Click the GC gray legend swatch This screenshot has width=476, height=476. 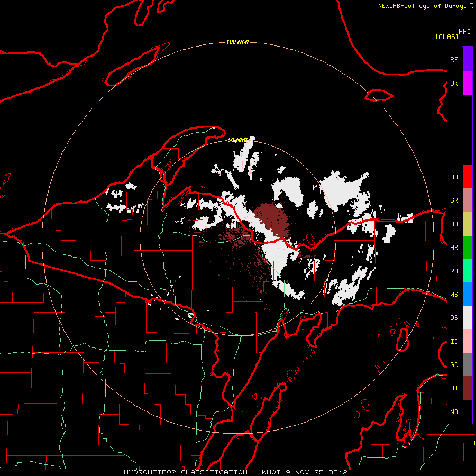coord(467,364)
